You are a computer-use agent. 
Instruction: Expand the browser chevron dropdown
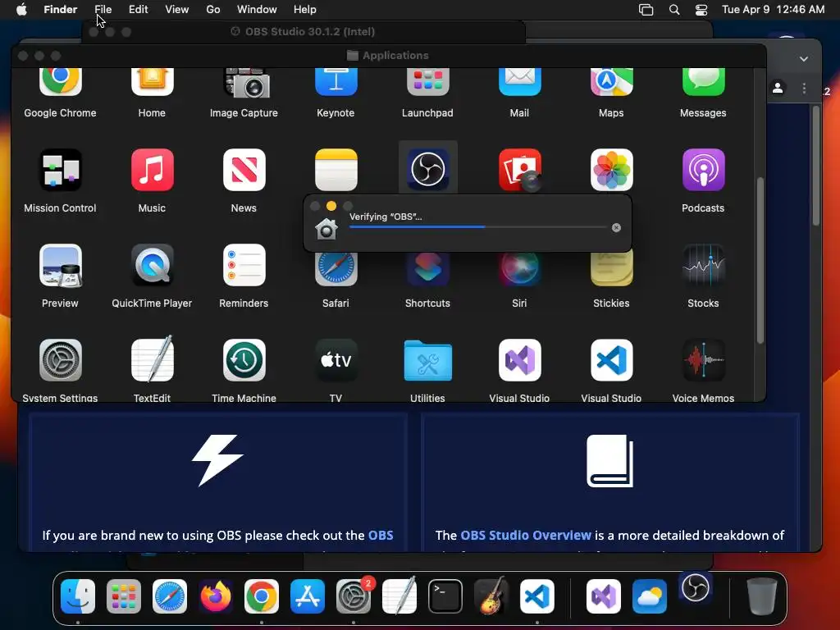[x=804, y=59]
